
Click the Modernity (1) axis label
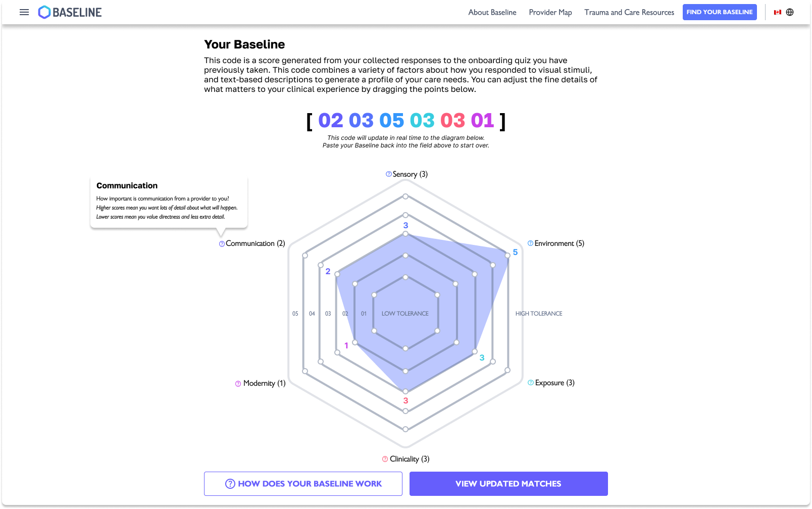pos(265,383)
